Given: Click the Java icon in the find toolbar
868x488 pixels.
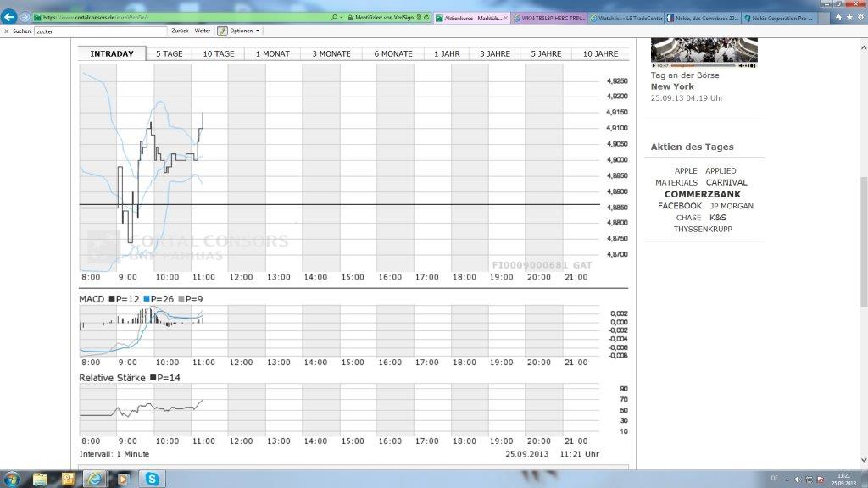Looking at the screenshot, I should (x=222, y=30).
